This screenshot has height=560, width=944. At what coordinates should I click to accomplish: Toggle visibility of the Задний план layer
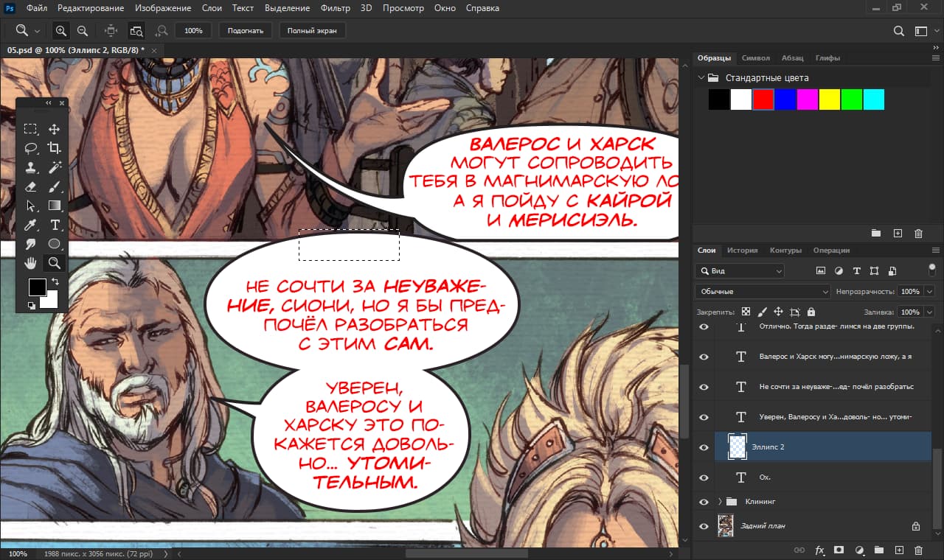(704, 526)
